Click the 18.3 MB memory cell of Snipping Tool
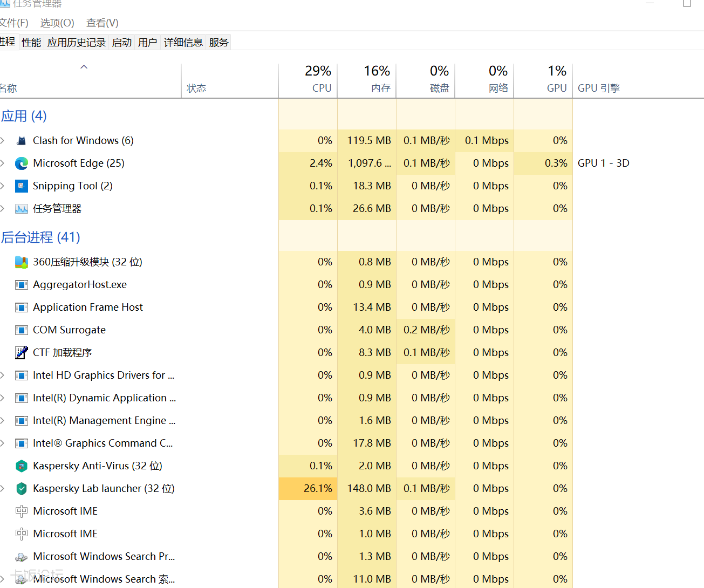Image resolution: width=704 pixels, height=588 pixels. pyautogui.click(x=367, y=186)
